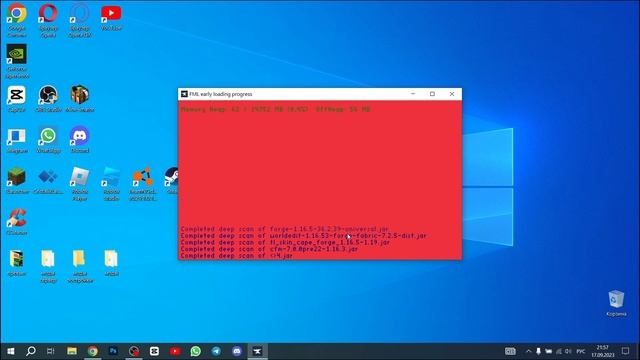
Task: Launch the Discord desktop shortcut
Action: coord(80,140)
